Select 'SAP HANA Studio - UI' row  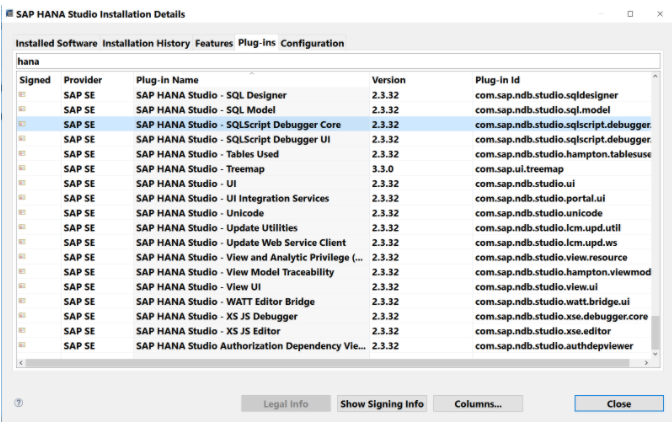pos(334,183)
